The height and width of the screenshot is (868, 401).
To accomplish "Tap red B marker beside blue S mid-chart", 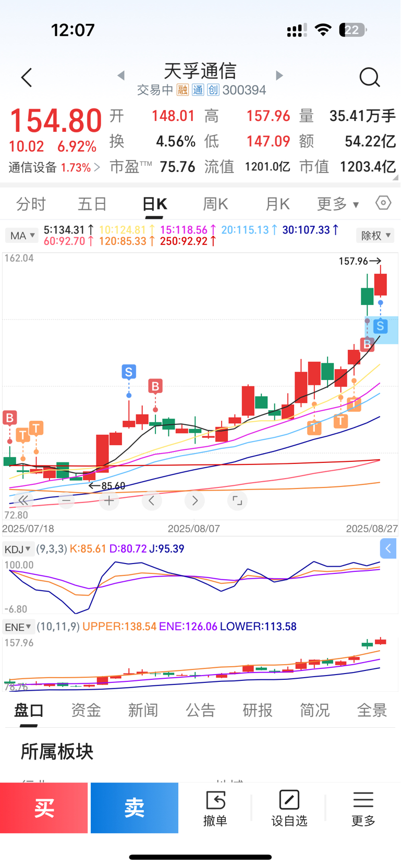I will [x=155, y=386].
